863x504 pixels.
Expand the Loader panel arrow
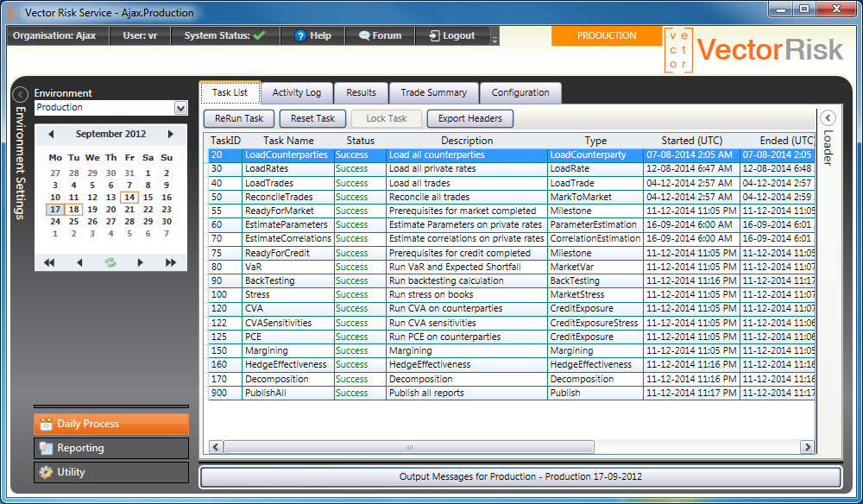828,117
